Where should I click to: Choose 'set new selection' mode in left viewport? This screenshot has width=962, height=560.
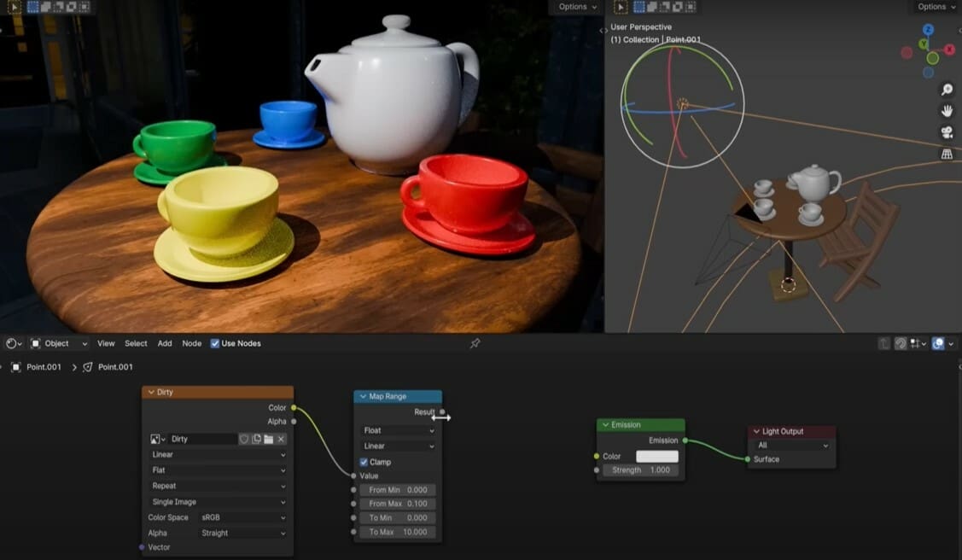[x=32, y=7]
